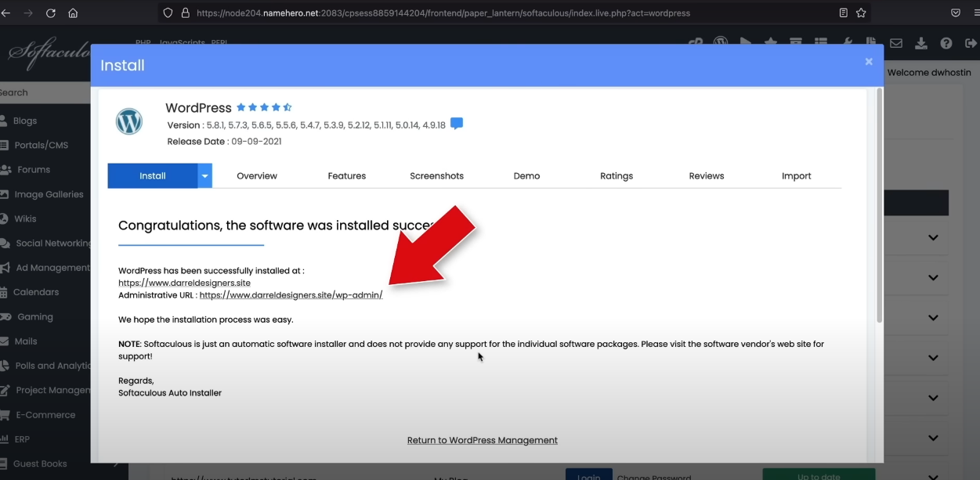
Task: Click the 'Welcome dwhostin' text
Action: [929, 72]
